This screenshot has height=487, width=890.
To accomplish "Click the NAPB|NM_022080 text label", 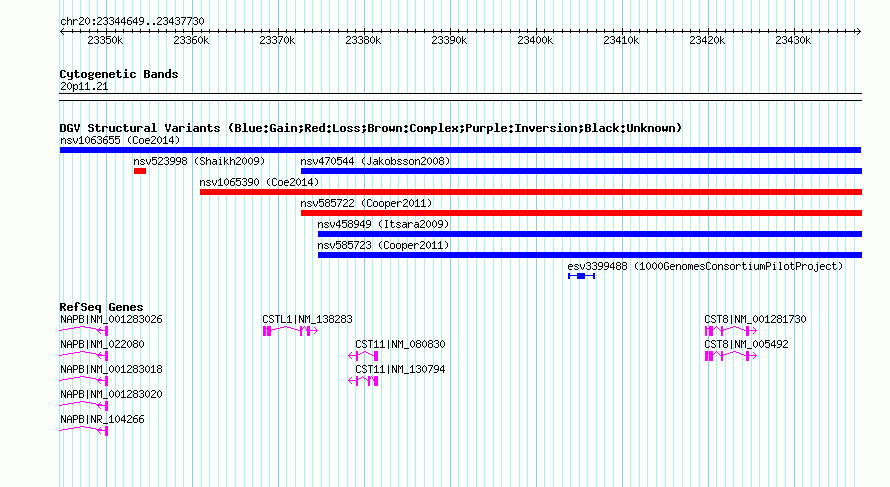I will [102, 345].
